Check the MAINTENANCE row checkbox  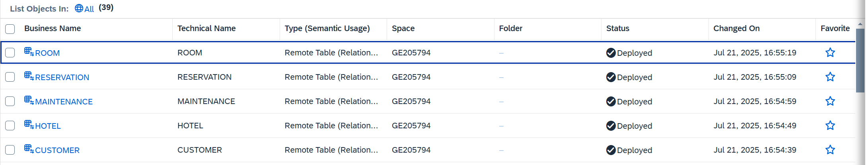tap(10, 101)
